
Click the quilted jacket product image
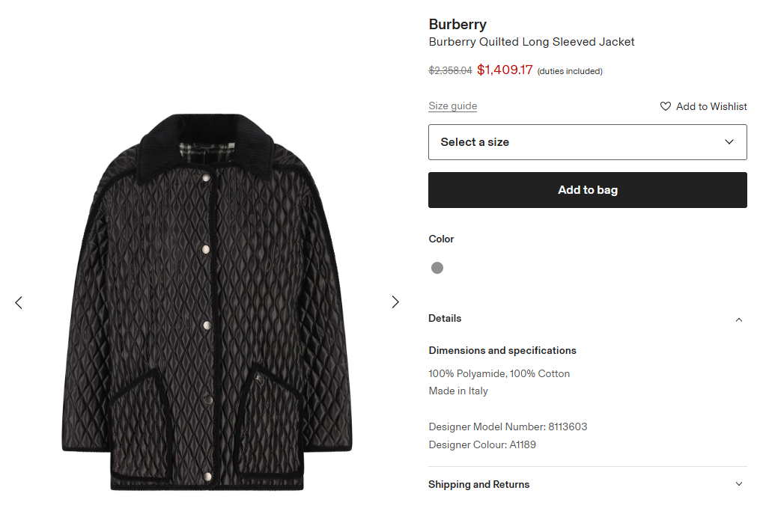206,302
